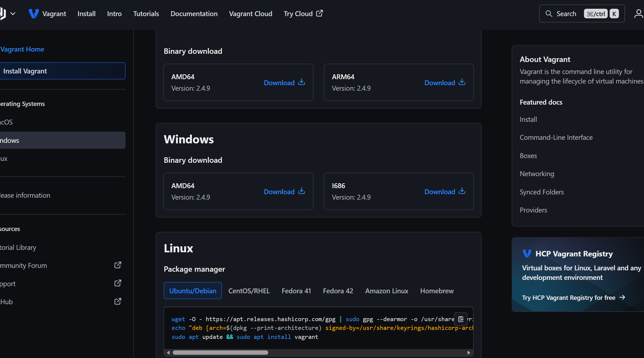The image size is (644, 358).
Task: Select Windows in sidebar list
Action: (62, 140)
